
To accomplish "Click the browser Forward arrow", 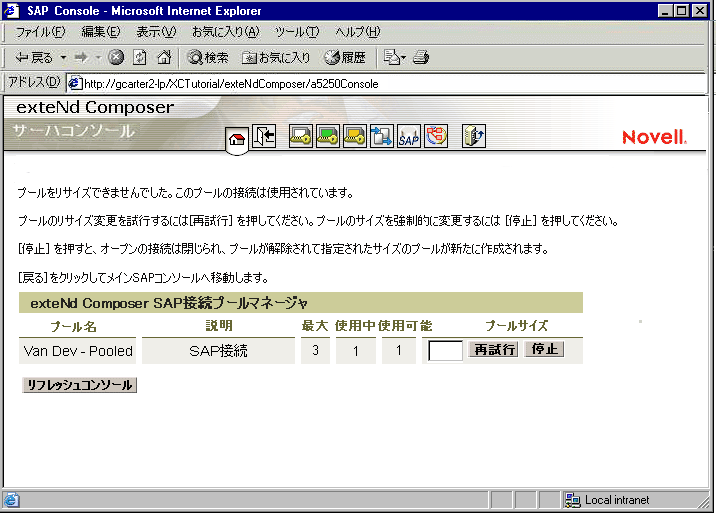I will pyautogui.click(x=82, y=58).
